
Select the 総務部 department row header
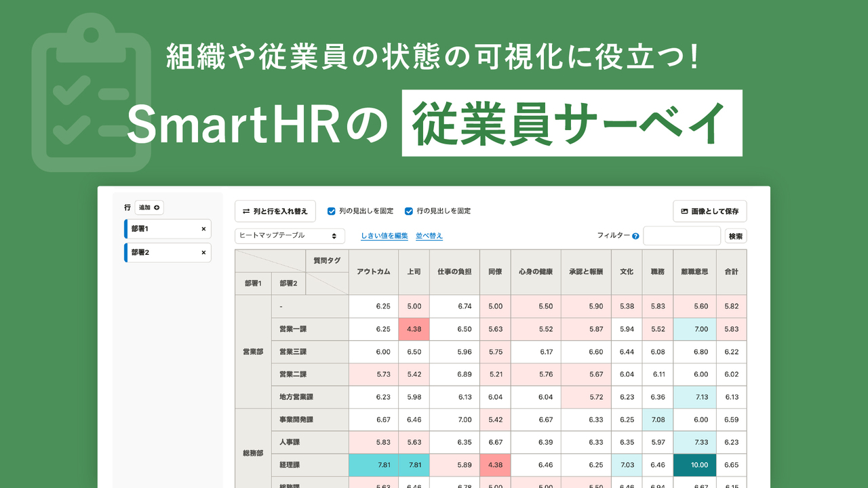[x=253, y=453]
